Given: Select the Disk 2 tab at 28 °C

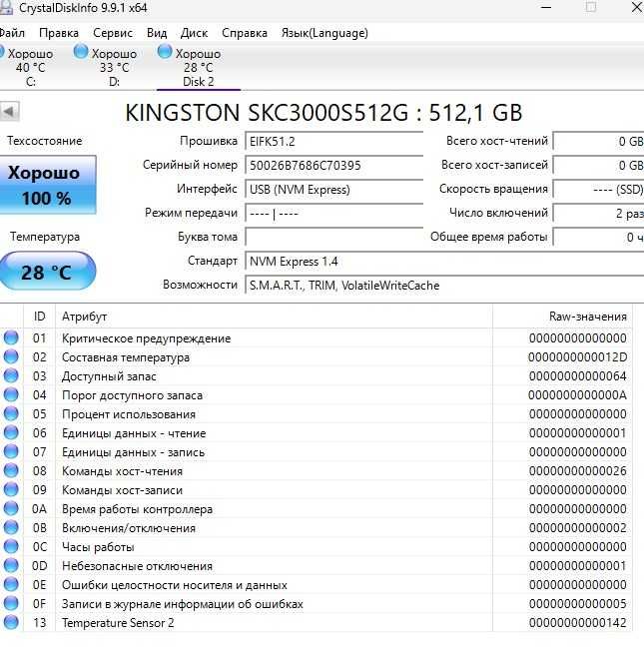Looking at the screenshot, I should pos(199,67).
